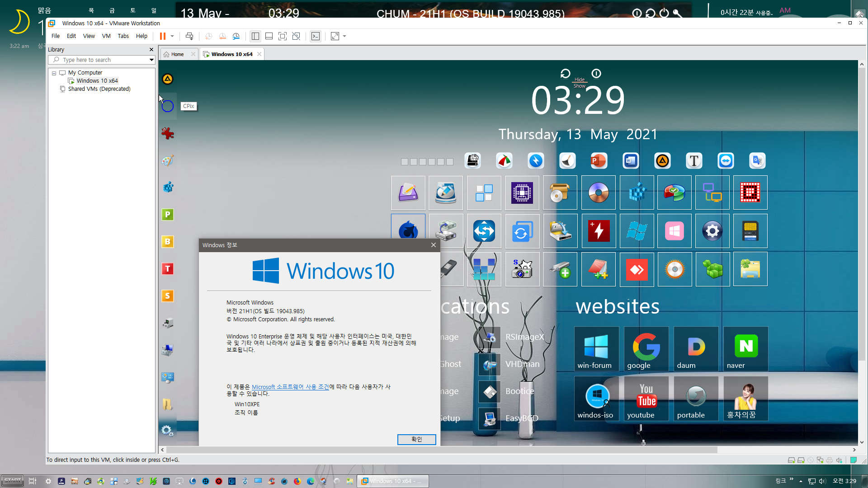
Task: Open the Help menu
Action: pos(142,36)
